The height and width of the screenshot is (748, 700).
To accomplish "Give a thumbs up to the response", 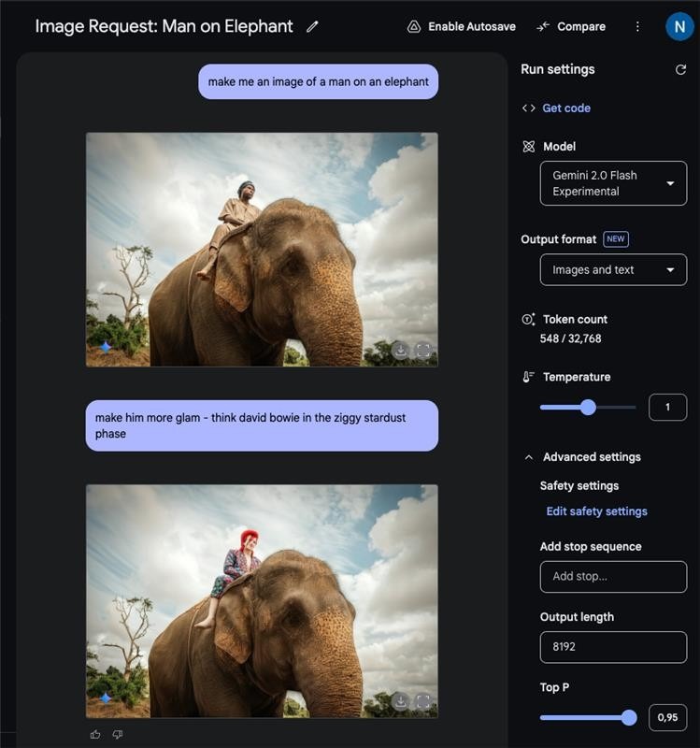I will coord(95,735).
